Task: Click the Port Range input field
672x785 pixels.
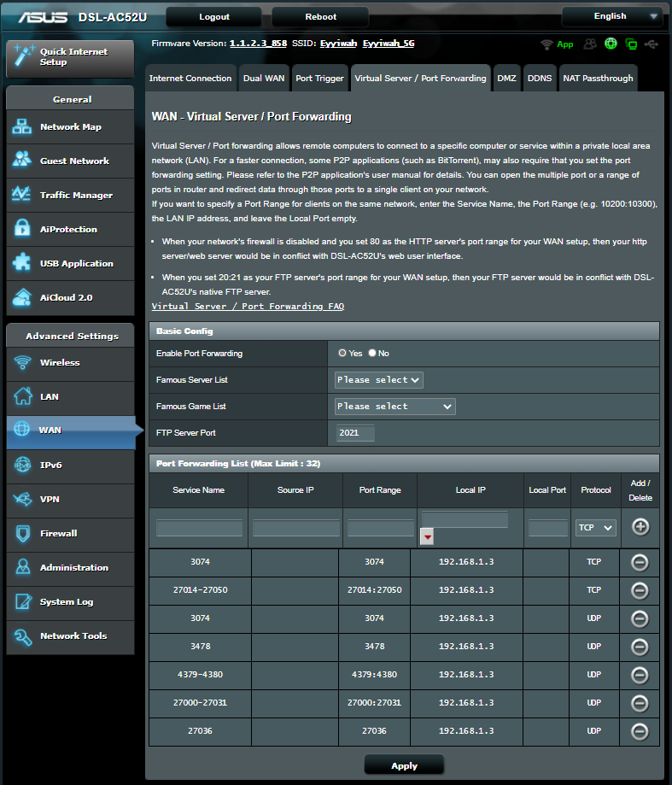Action: [381, 528]
